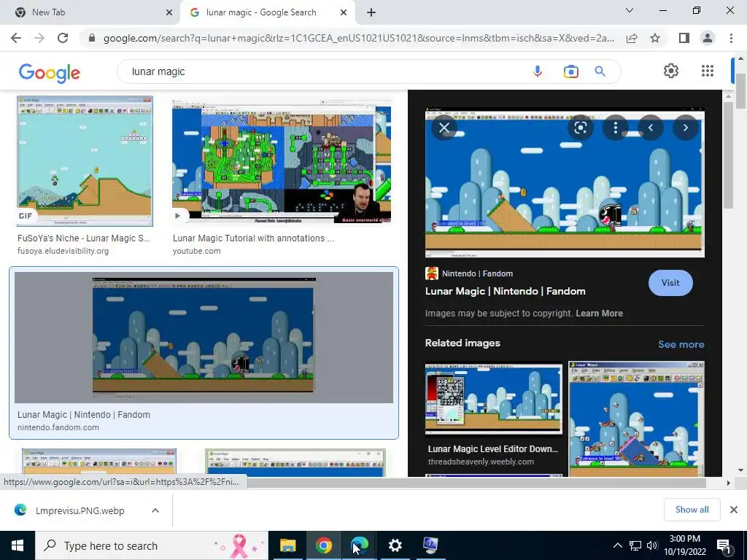Open the volume control in system tray

(x=652, y=545)
